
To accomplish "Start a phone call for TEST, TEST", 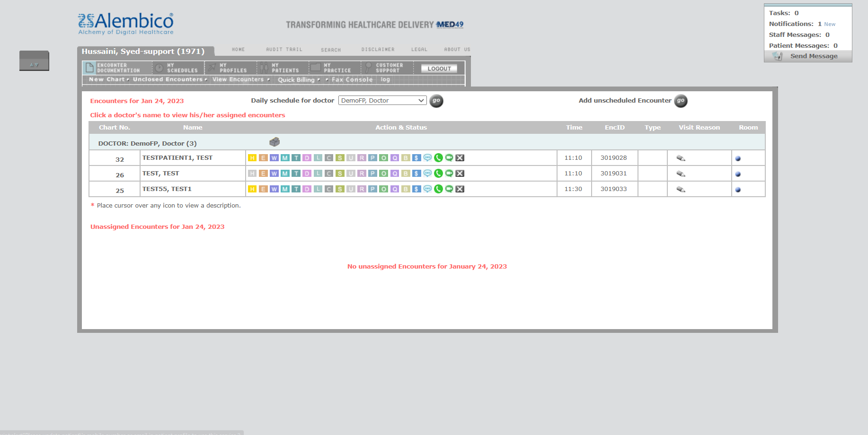I will [x=438, y=173].
